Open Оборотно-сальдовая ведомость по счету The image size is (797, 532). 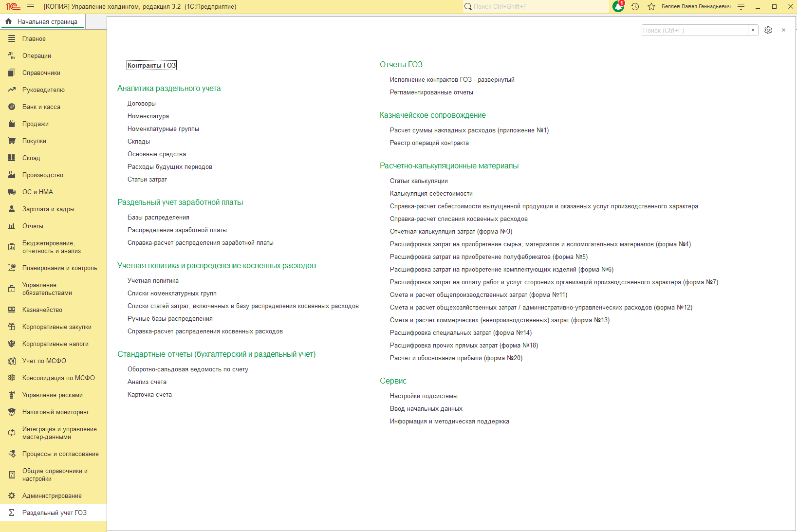187,369
